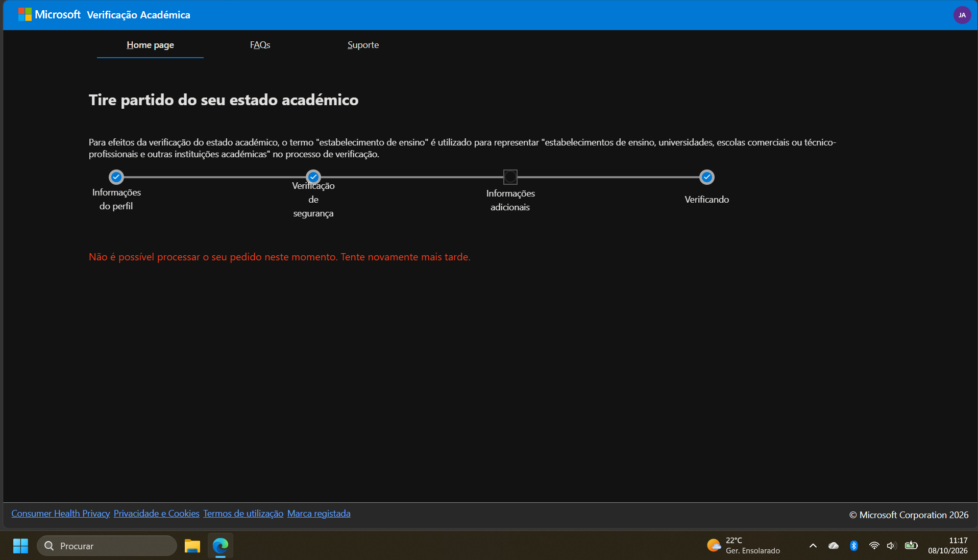Launch File Explorer from taskbar
Viewport: 978px width, 560px height.
pos(192,546)
